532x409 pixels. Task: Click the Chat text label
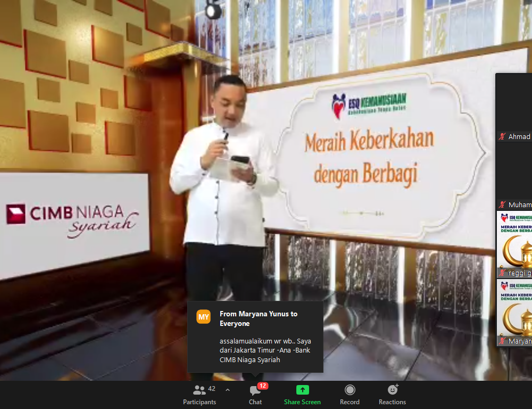(255, 402)
